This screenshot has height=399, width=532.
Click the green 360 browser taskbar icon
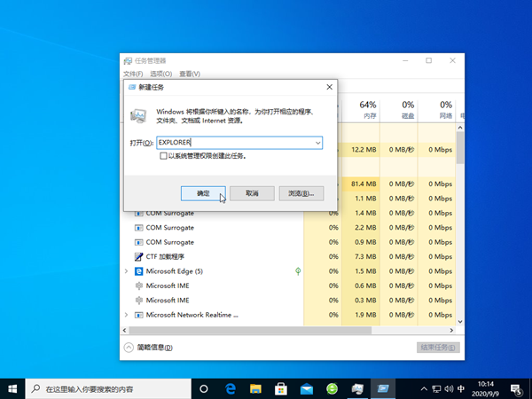tap(332, 388)
